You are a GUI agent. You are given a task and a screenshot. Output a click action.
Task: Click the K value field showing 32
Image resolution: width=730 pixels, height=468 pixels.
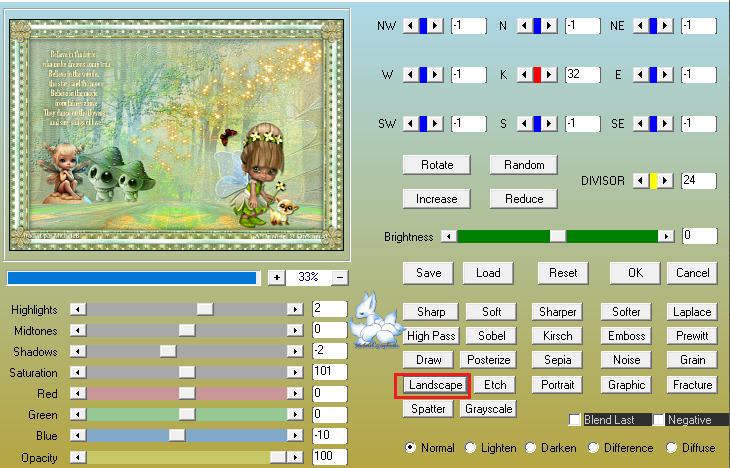click(x=582, y=75)
